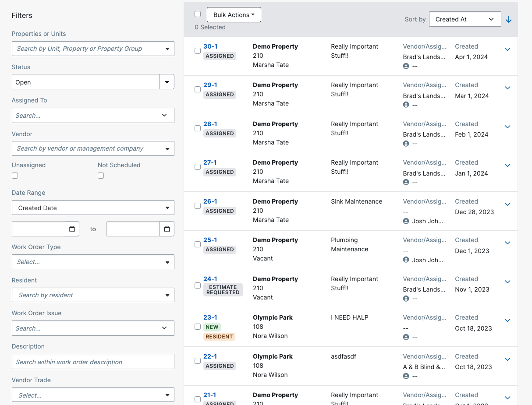The width and height of the screenshot is (532, 405).
Task: Click the assignee person icon in work order 27-1
Action: coord(406,182)
